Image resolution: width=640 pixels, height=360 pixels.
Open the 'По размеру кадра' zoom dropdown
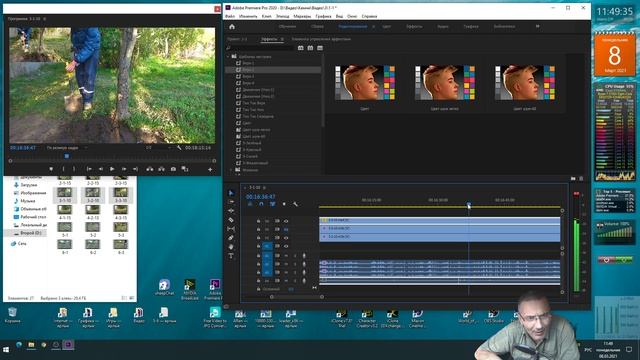66,148
